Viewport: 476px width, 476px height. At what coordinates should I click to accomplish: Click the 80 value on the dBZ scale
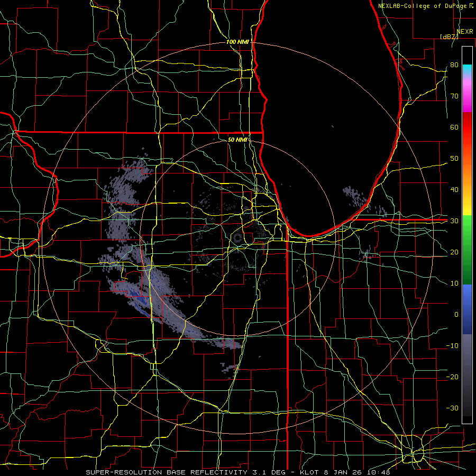click(454, 65)
